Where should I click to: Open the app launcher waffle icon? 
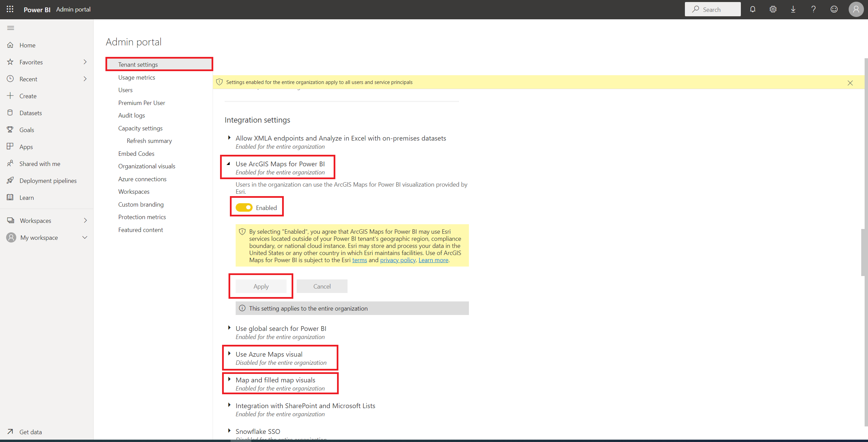(10, 9)
